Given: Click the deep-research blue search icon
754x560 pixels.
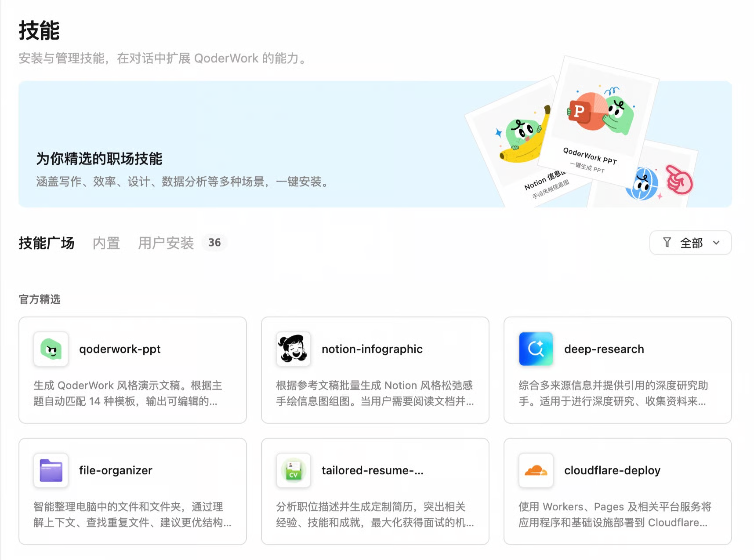Looking at the screenshot, I should (x=536, y=349).
